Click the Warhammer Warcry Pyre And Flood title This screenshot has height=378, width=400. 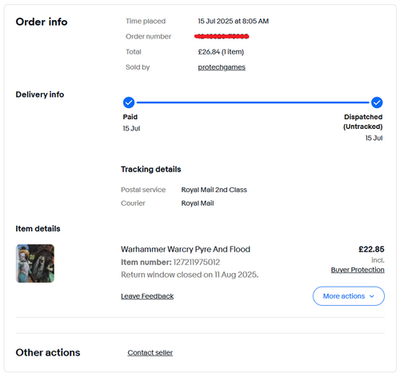[x=186, y=249]
